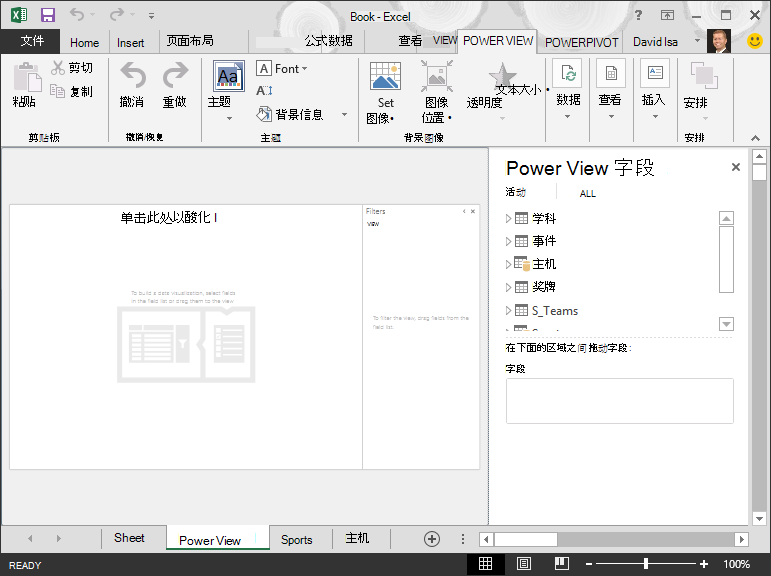Image resolution: width=771 pixels, height=576 pixels.
Task: Click zoom in plus button
Action: (704, 564)
